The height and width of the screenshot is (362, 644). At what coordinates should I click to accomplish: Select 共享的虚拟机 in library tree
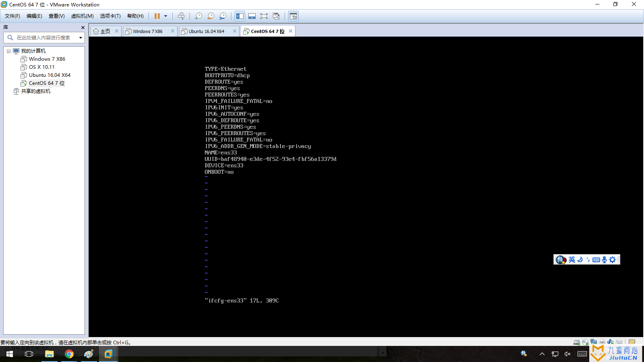(x=35, y=91)
